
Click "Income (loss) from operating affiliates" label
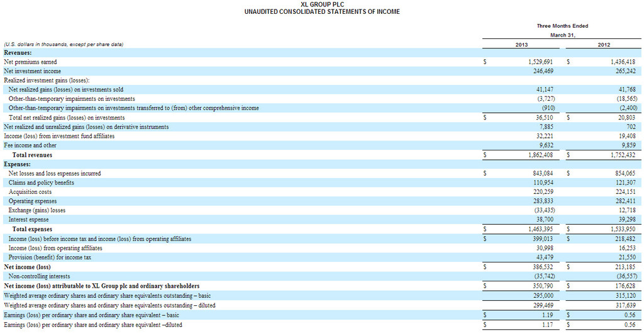point(55,248)
